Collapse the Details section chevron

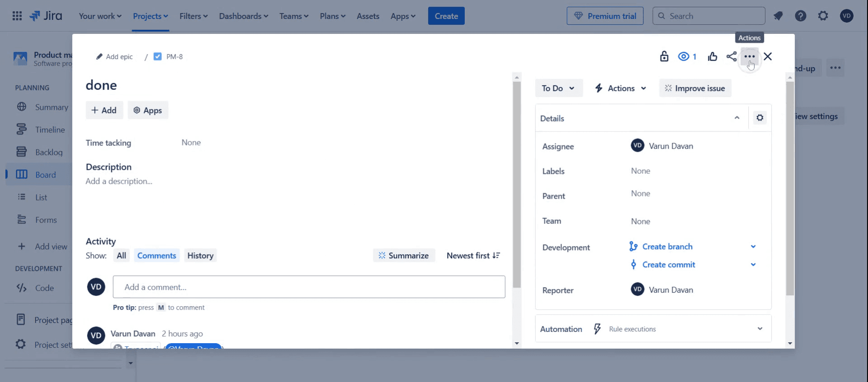point(737,118)
